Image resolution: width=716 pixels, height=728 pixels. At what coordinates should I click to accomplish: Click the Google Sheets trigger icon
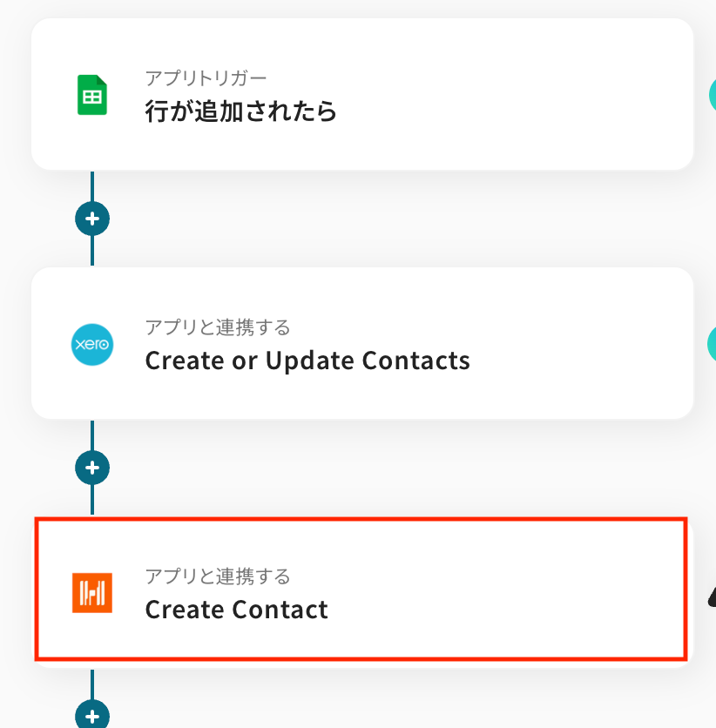[92, 95]
